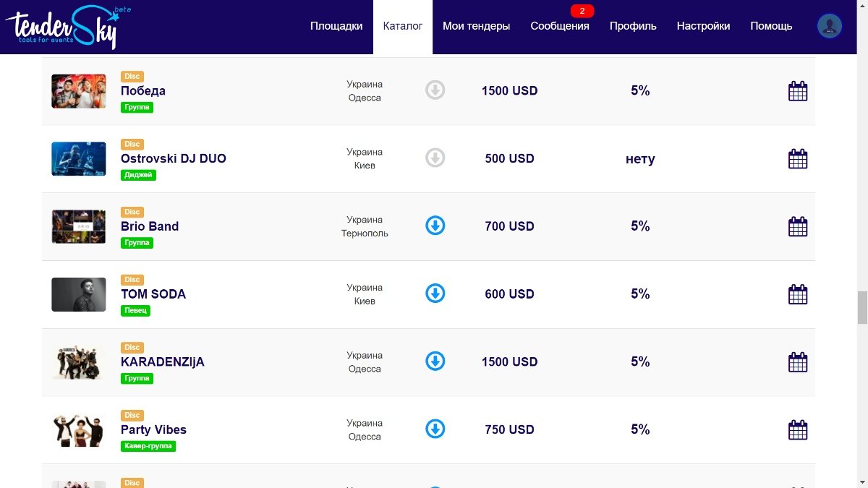This screenshot has height=488, width=868.
Task: Open the Мои тендеры menu item
Action: pos(476,26)
